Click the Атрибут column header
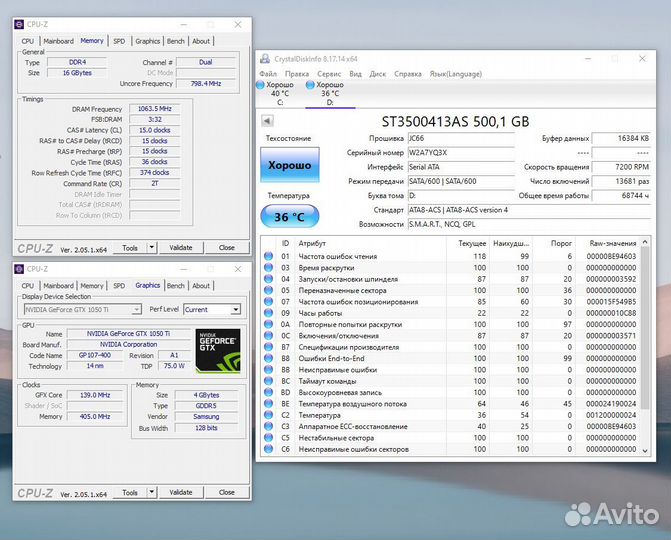The image size is (671, 540). (370, 243)
